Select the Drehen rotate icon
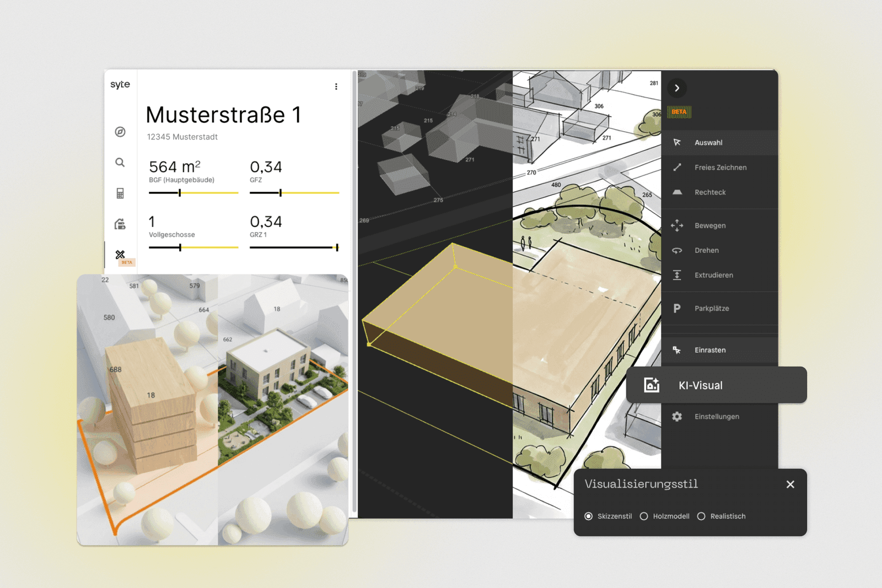Screen dimensions: 882x588 677,250
